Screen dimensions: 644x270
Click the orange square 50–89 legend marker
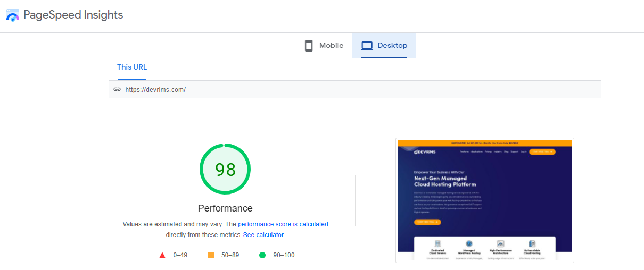click(x=211, y=255)
